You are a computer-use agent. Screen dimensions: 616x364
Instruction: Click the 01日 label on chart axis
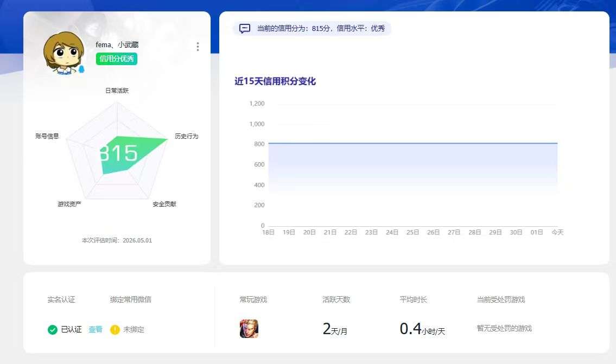point(537,233)
